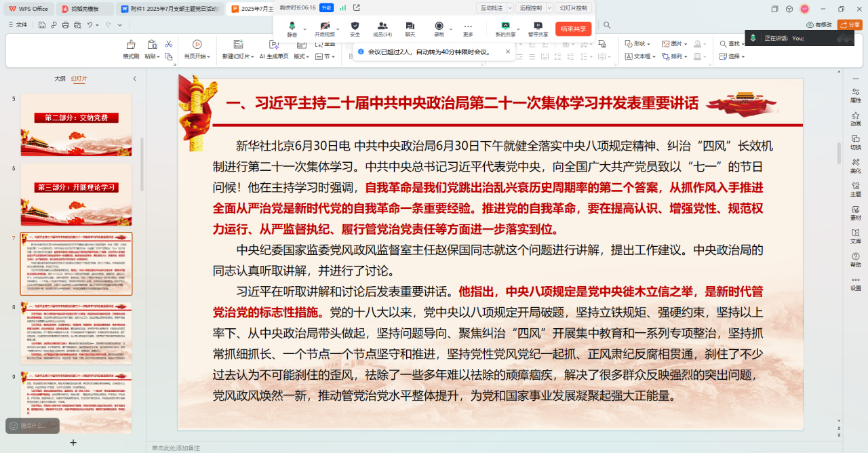Switch to the Outline tab in slide panel
Image resolution: width=868 pixels, height=453 pixels.
pos(60,79)
